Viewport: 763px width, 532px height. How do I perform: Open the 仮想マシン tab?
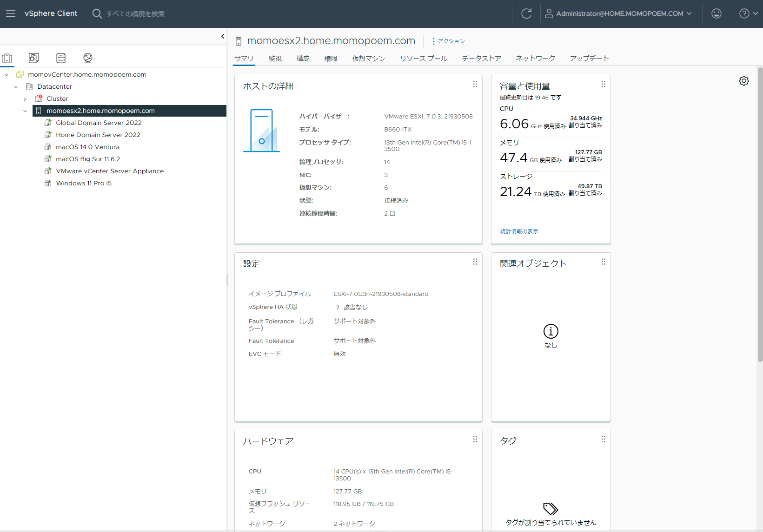click(x=369, y=59)
